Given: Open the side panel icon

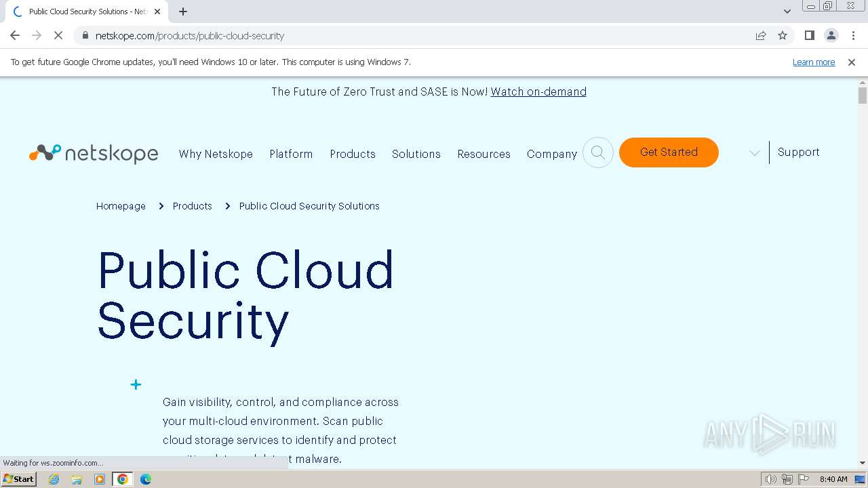Looking at the screenshot, I should pyautogui.click(x=809, y=35).
